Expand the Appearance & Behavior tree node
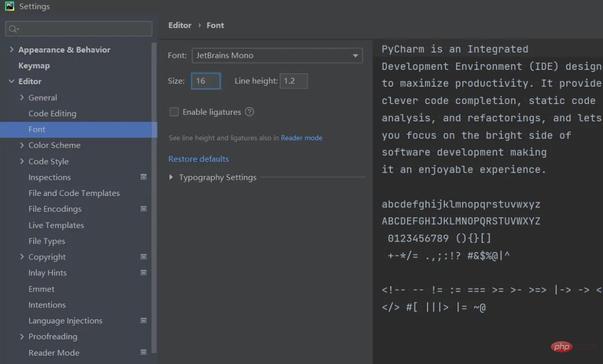 [x=12, y=50]
